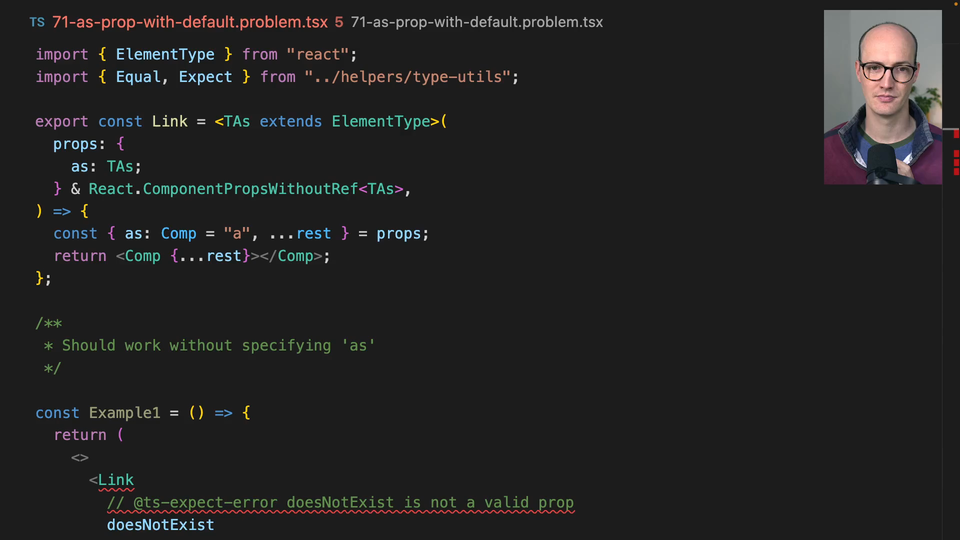Click ComponentPropsWithoutRef in the props type
Screen dimensions: 960x540
(258, 188)
